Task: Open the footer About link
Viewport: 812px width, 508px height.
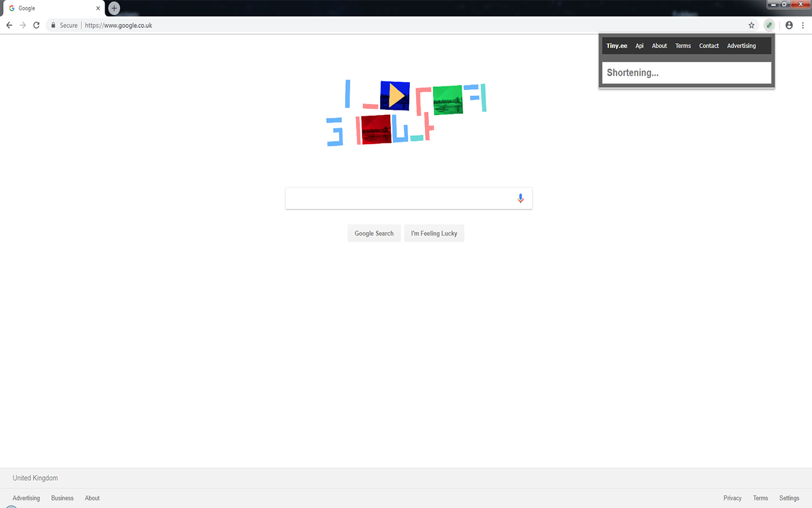Action: pyautogui.click(x=92, y=498)
